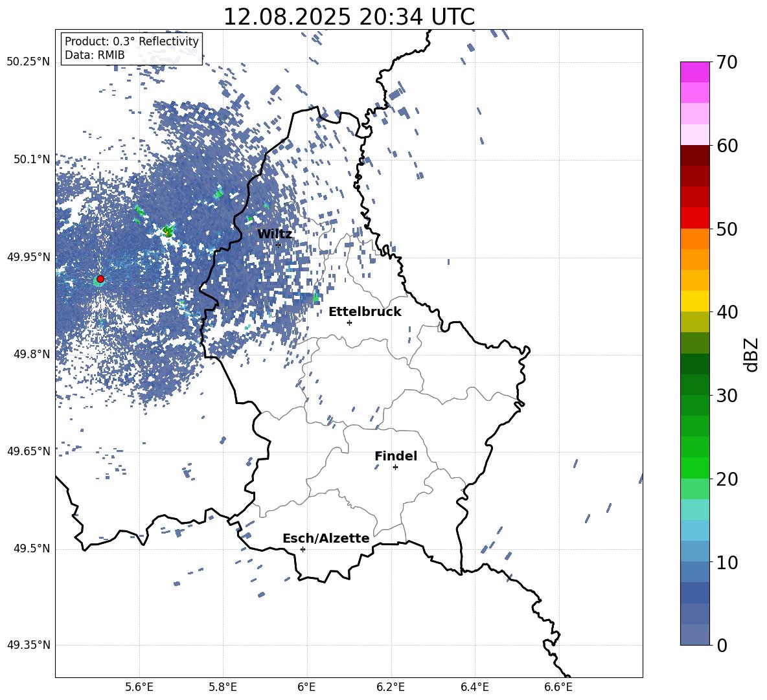Click the yellow colorbar segment above 40
This screenshot has height=700, width=767.
click(x=694, y=301)
